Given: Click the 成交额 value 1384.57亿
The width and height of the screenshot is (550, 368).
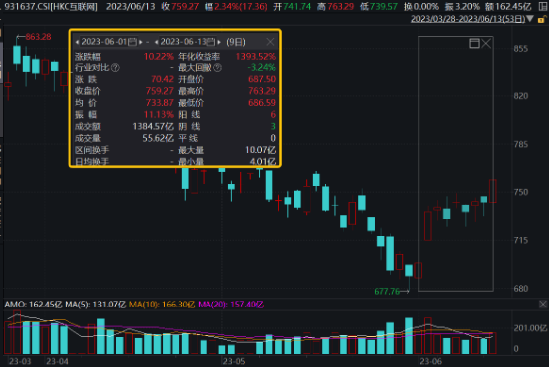Looking at the screenshot, I should 153,126.
